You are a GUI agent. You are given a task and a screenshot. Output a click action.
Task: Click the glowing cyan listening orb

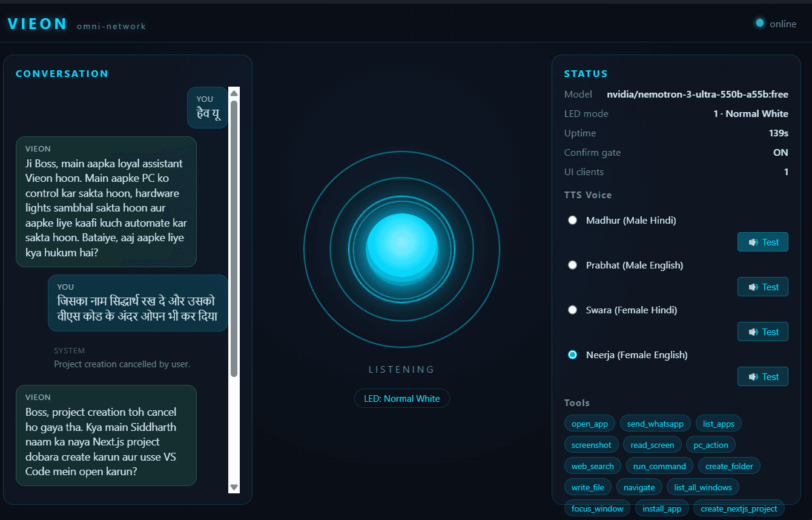point(402,248)
